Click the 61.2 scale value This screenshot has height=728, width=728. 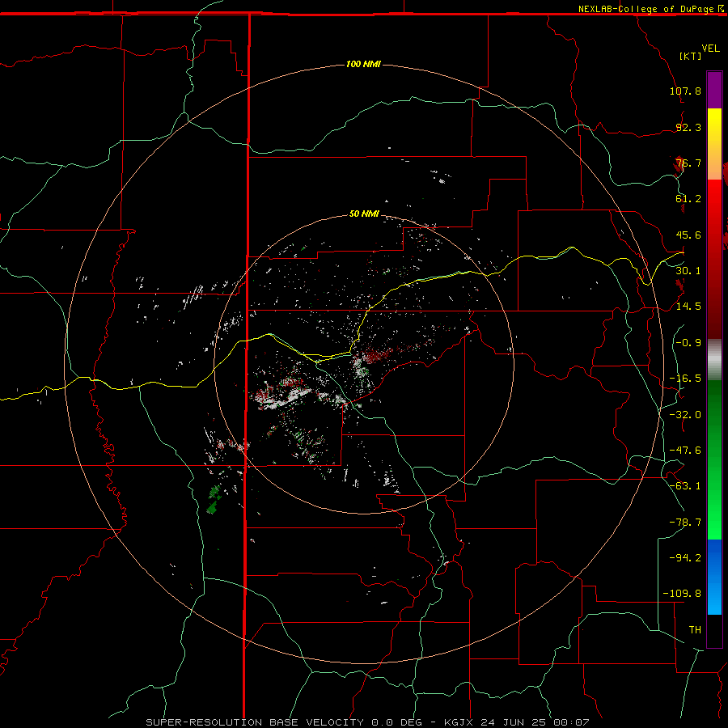pyautogui.click(x=688, y=199)
